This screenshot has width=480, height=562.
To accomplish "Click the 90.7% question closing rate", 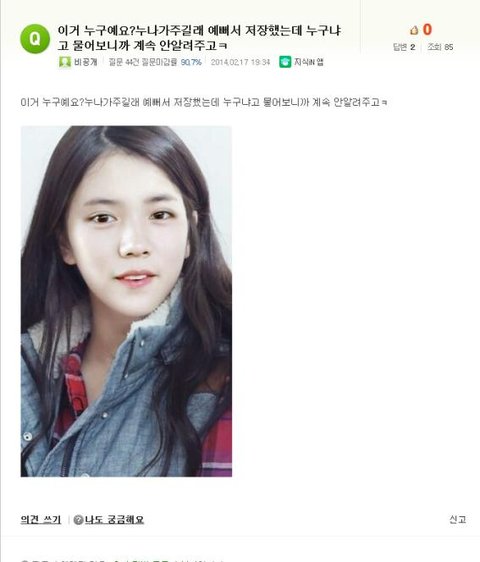I will pyautogui.click(x=191, y=62).
